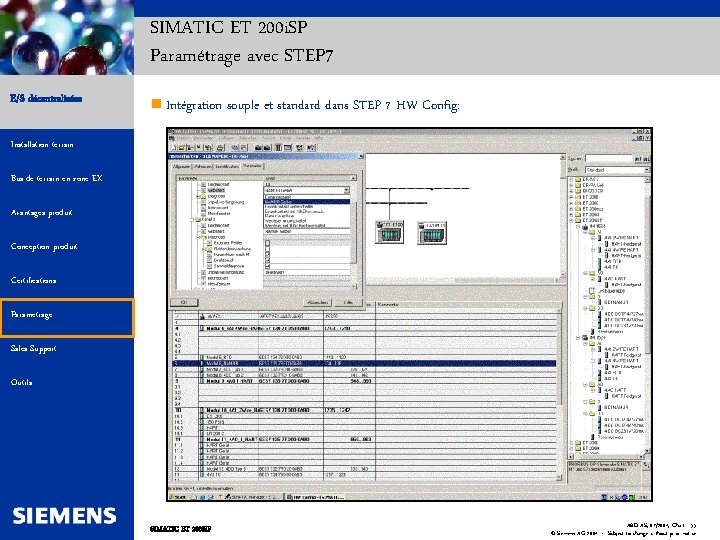Switch to the Parameter tab

[x=252, y=166]
